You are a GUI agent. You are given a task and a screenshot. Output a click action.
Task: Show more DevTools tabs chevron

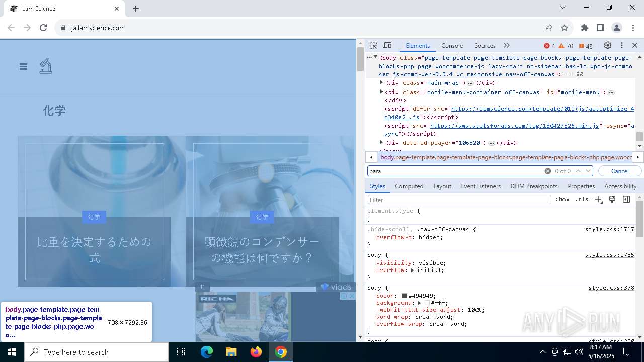pos(507,45)
